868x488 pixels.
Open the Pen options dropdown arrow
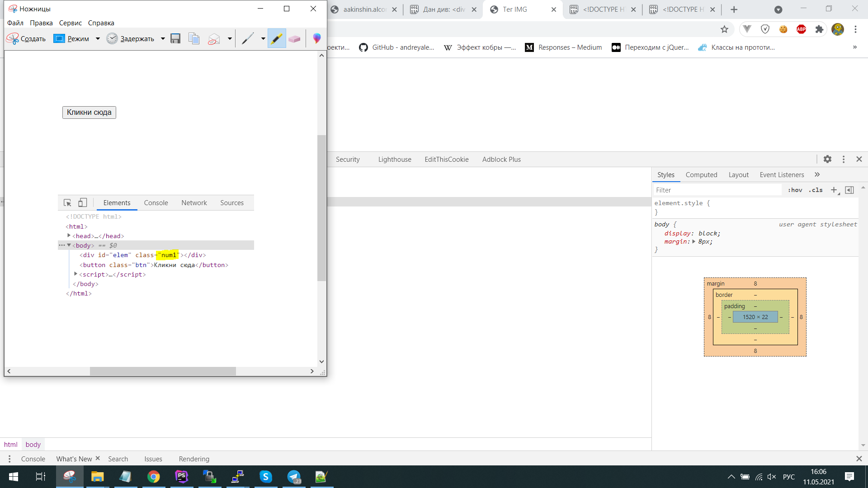pyautogui.click(x=263, y=39)
